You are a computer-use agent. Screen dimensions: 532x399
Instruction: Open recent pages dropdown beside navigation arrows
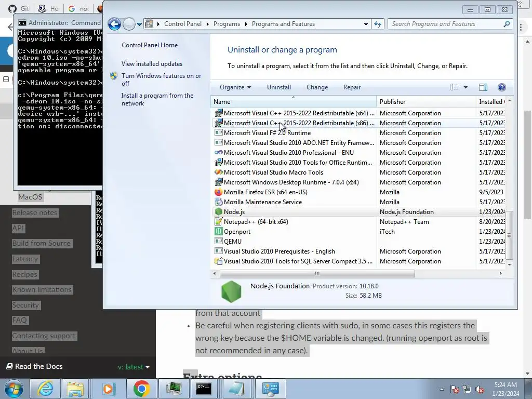click(x=139, y=24)
